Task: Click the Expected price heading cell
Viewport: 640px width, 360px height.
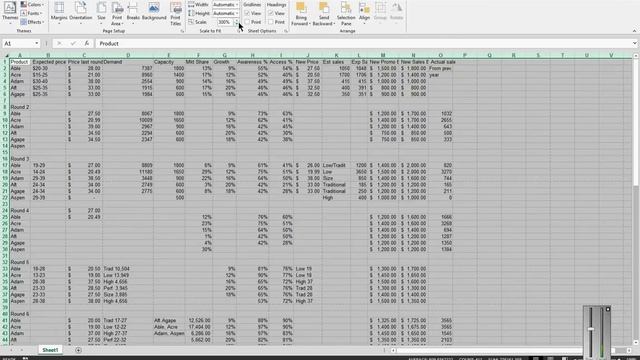Action: (x=48, y=62)
